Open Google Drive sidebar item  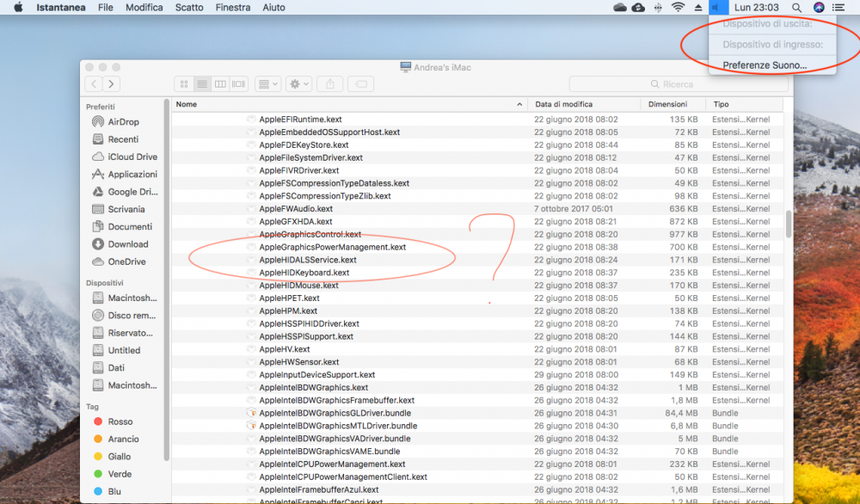point(132,192)
